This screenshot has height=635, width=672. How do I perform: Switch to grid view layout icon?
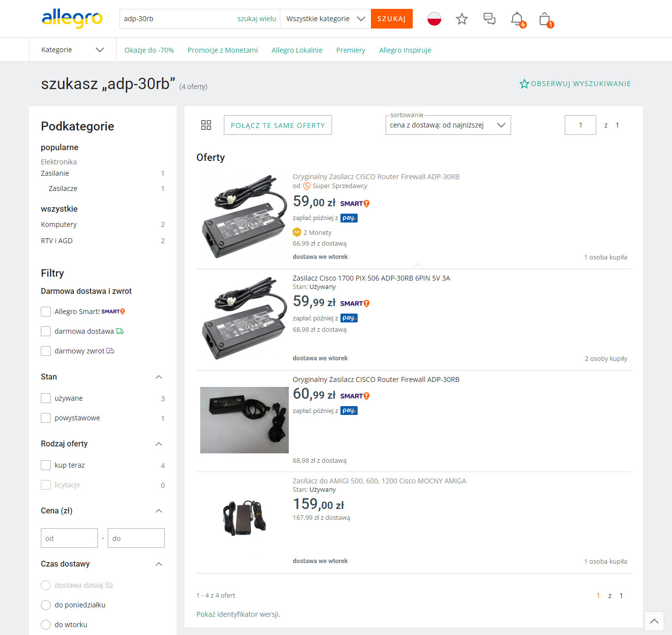206,125
